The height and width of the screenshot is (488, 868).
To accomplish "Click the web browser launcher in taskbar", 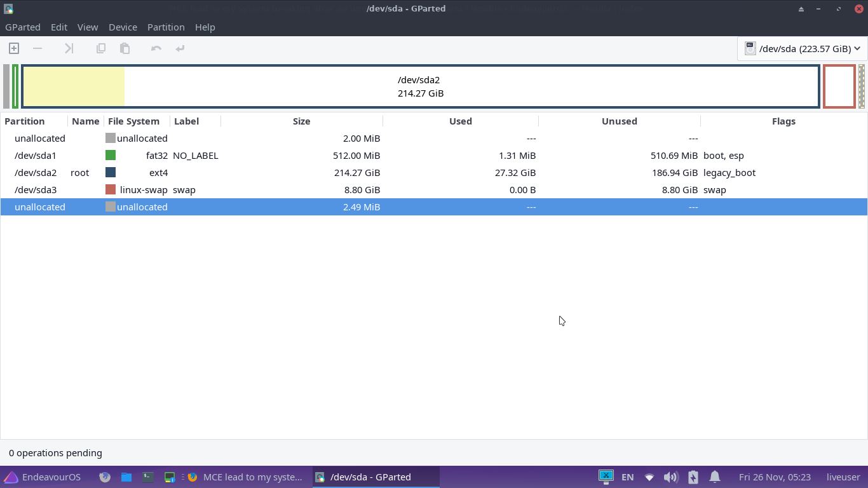I will pos(105,477).
